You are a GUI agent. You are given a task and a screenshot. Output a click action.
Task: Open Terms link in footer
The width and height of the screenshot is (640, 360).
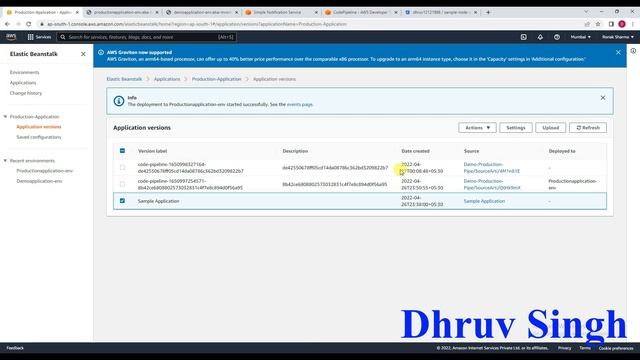(585, 348)
